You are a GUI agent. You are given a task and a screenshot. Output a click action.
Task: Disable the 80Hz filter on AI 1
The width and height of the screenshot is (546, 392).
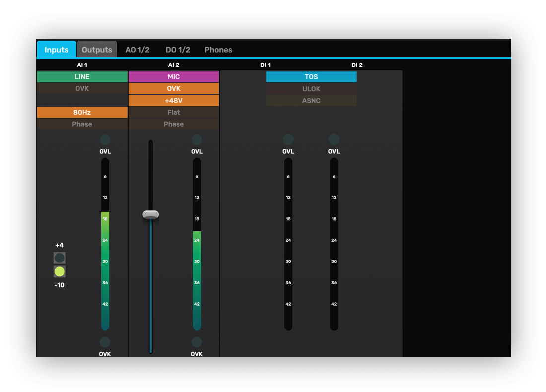click(x=82, y=112)
